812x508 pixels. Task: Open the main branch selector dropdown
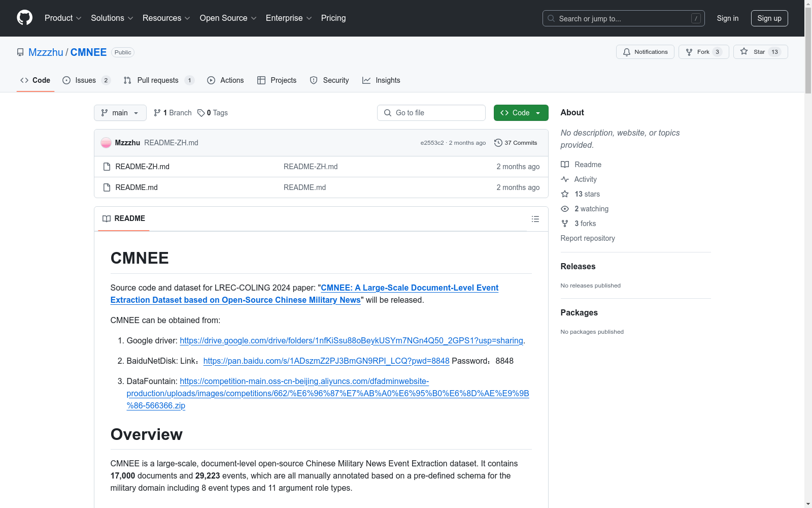click(x=120, y=113)
